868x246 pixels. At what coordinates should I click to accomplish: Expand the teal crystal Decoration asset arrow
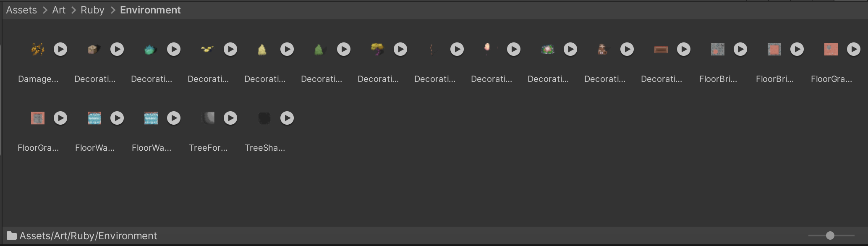click(174, 50)
